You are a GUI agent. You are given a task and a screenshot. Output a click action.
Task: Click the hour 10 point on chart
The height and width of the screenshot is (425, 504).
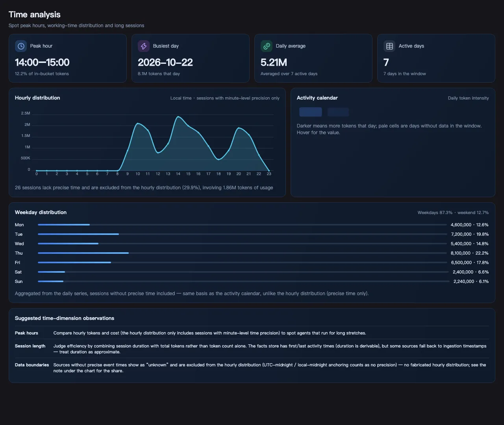[x=137, y=124]
